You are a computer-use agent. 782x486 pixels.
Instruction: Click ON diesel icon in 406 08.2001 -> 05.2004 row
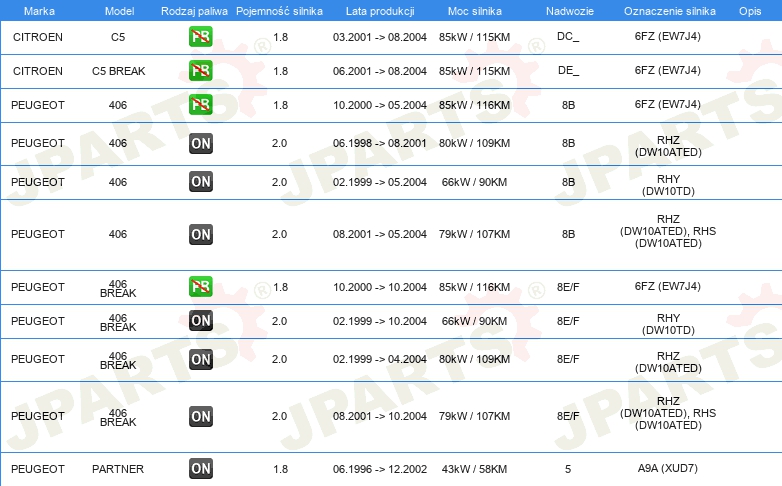click(201, 235)
